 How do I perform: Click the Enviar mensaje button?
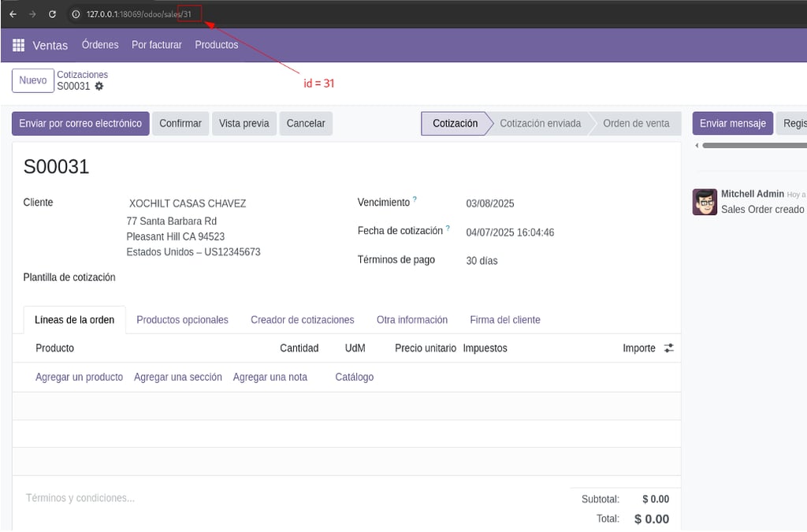[732, 124]
